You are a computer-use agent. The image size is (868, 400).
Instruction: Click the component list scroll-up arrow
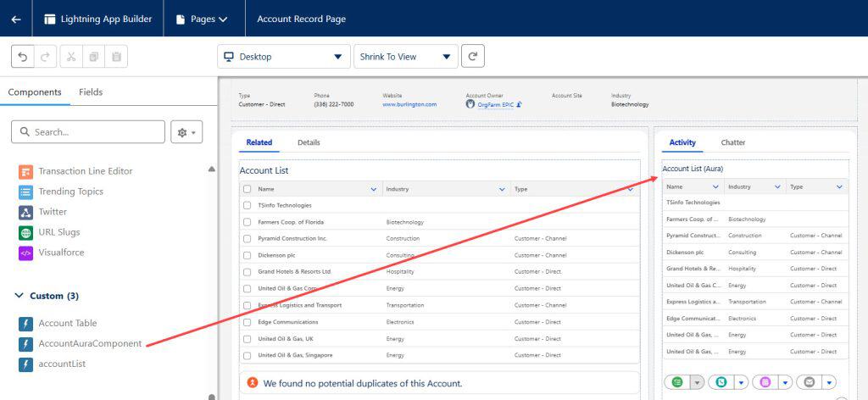211,169
